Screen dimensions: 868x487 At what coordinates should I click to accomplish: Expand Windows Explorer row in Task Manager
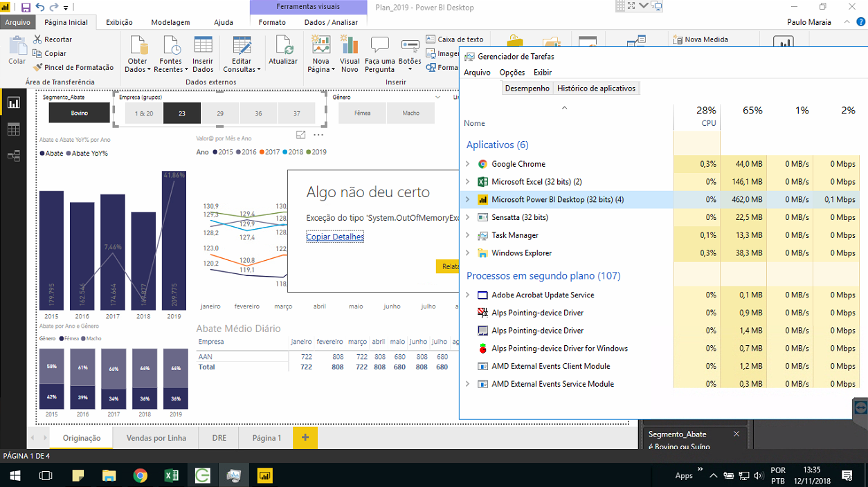(x=468, y=253)
